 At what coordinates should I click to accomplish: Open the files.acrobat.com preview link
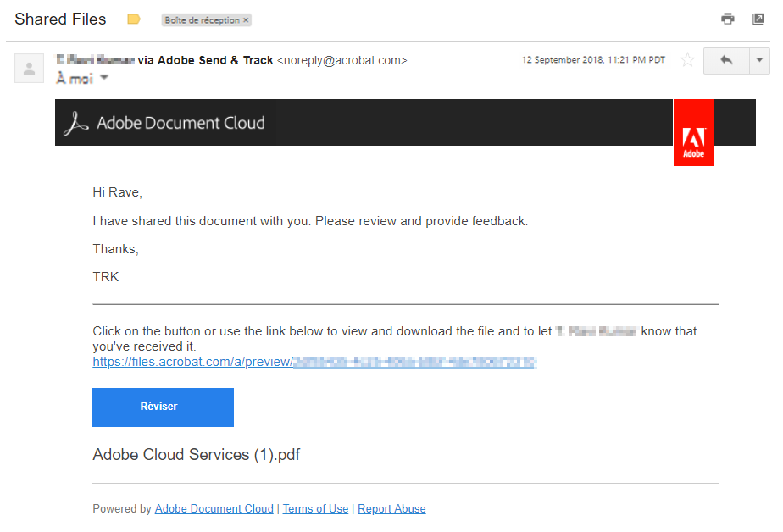[x=314, y=363]
